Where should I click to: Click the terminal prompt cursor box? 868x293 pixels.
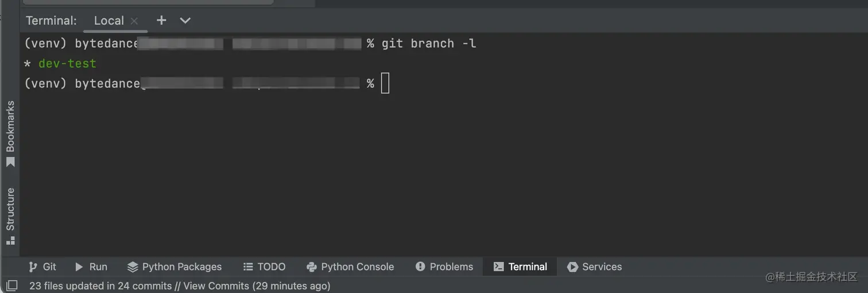[x=385, y=83]
